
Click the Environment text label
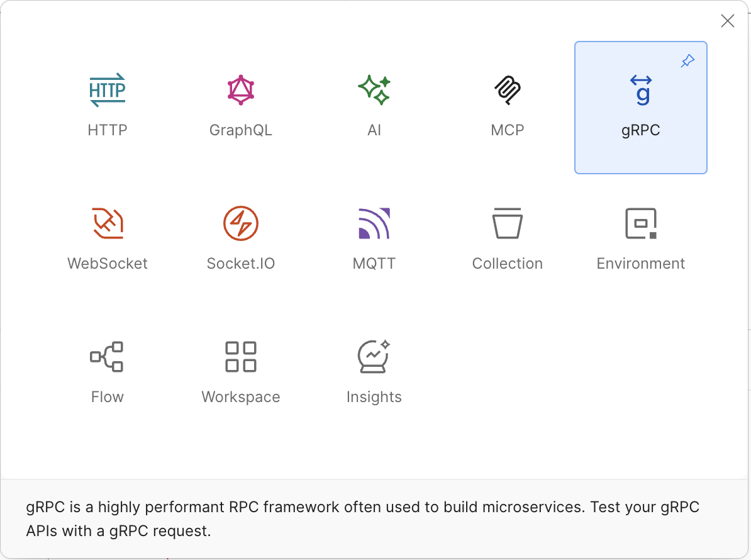641,264
